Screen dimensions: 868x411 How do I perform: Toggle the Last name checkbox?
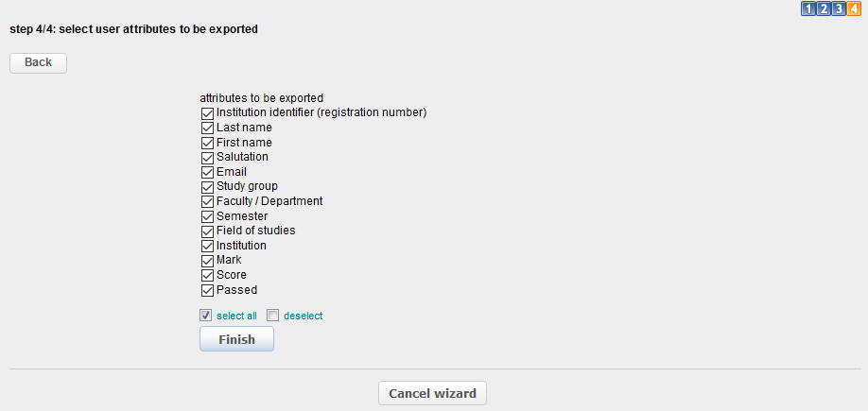[x=208, y=128]
